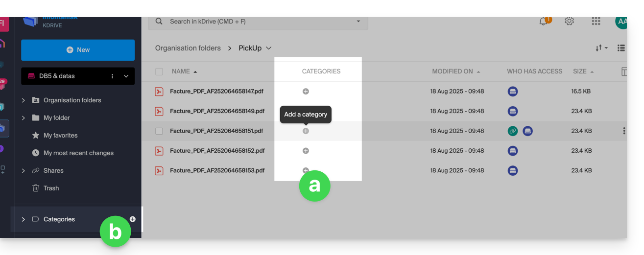Click access icon for Facture_PDF_AF252064658147.pdf

[x=513, y=92]
